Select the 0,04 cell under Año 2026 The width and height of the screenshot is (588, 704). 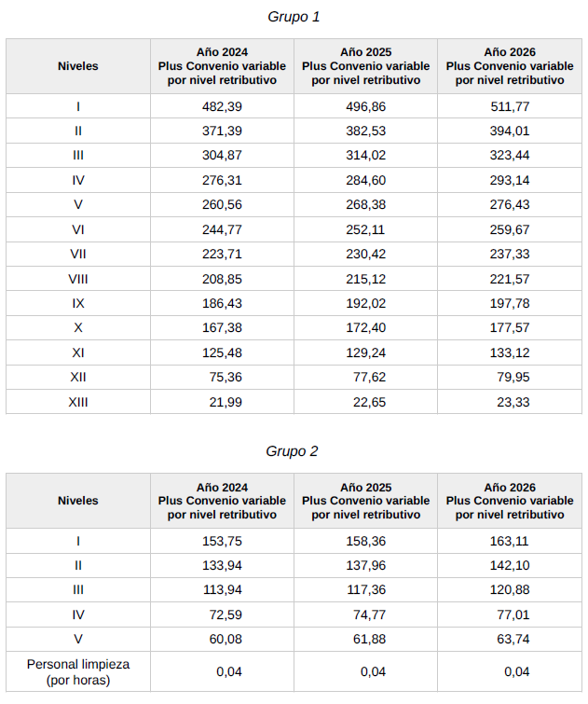click(510, 672)
